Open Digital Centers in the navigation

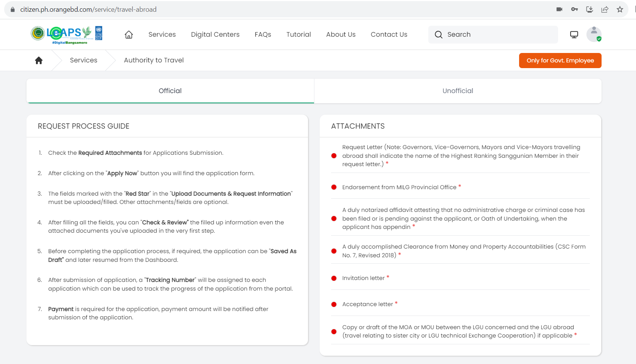215,34
